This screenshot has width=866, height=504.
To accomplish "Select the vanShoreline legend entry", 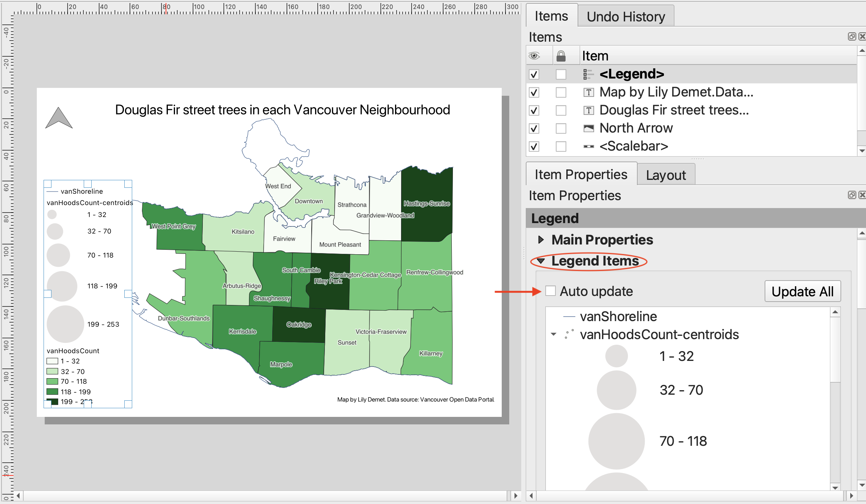I will (x=618, y=317).
